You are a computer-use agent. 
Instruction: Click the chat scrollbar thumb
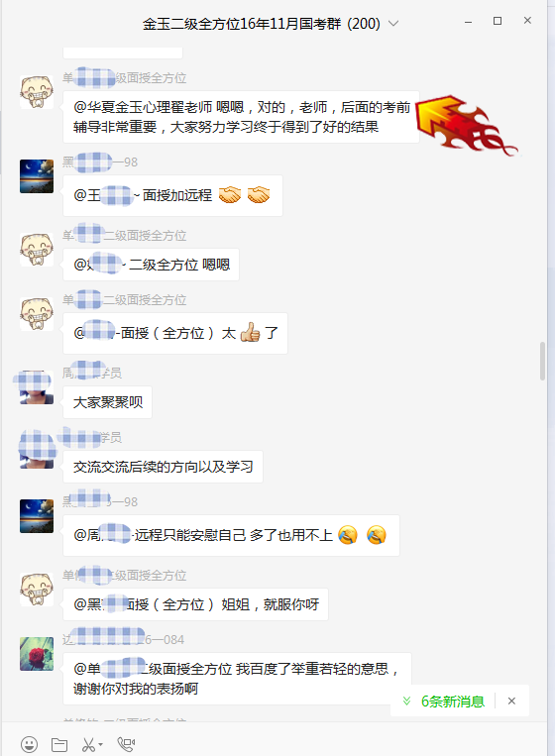pos(542,361)
